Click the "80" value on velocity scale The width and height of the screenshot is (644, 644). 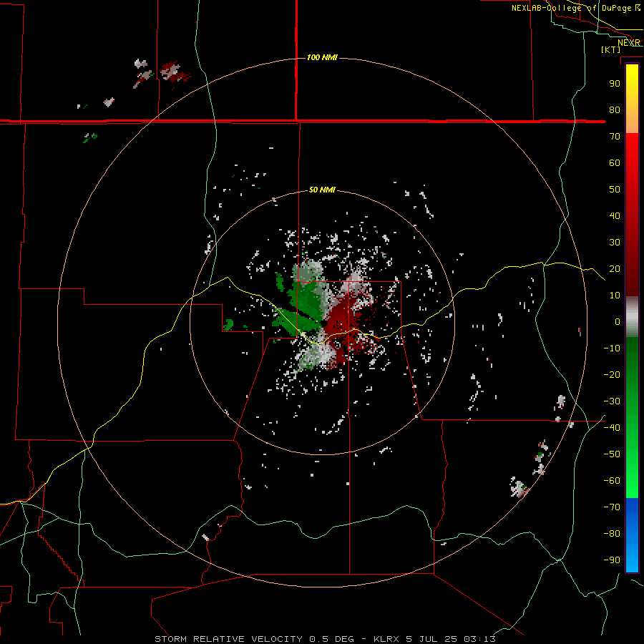click(615, 109)
